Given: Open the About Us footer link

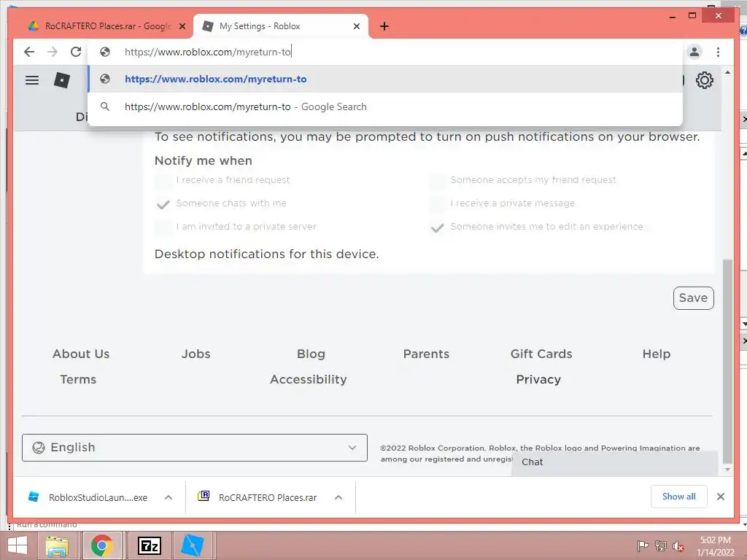Looking at the screenshot, I should tap(81, 354).
